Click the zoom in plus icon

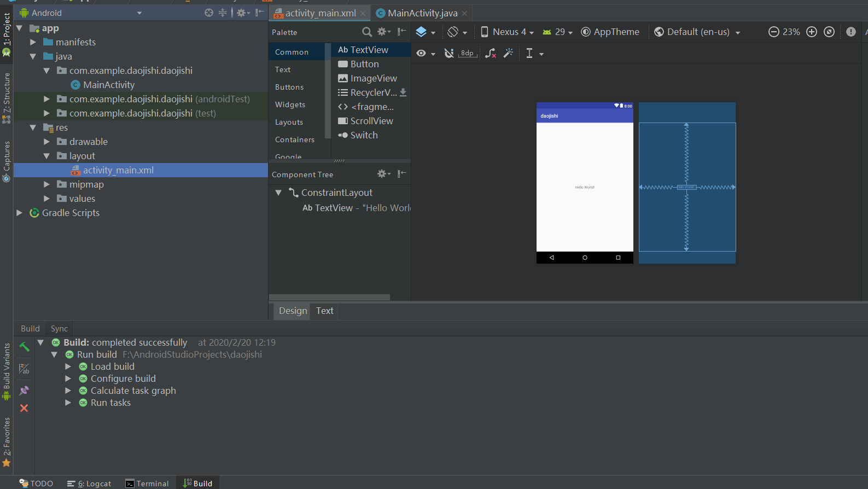[812, 32]
